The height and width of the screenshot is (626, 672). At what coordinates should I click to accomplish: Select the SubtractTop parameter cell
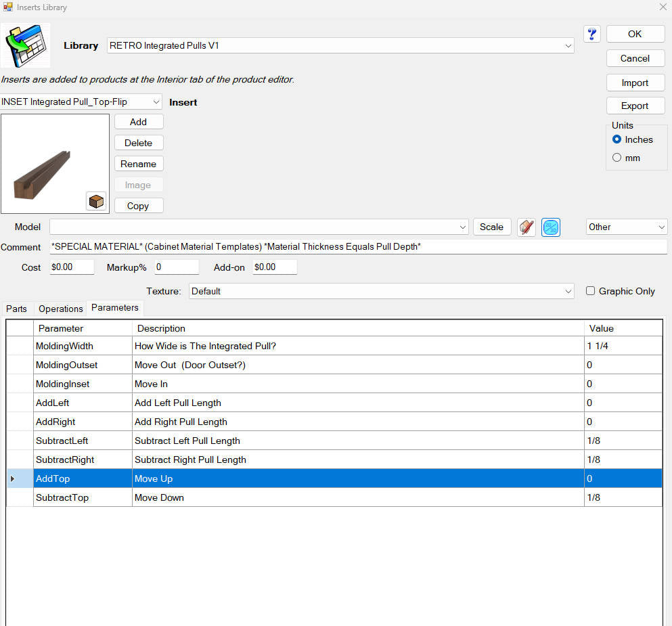(83, 497)
